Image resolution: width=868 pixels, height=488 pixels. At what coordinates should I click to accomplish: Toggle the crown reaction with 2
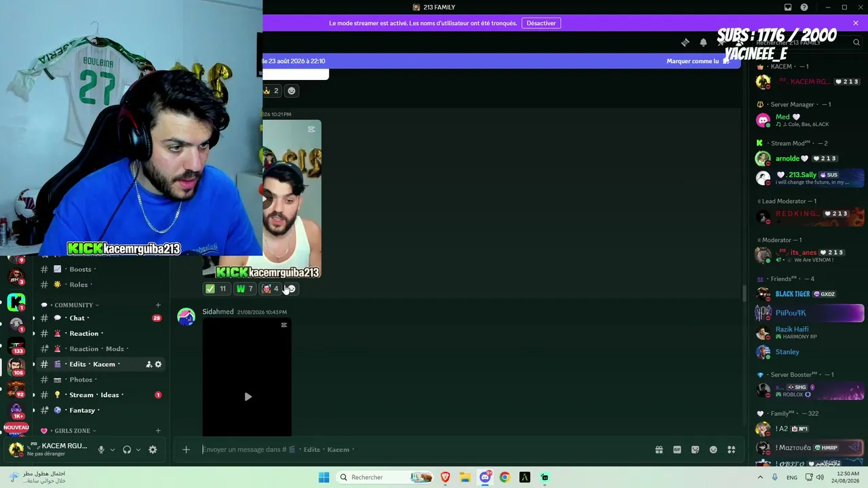pos(272,91)
